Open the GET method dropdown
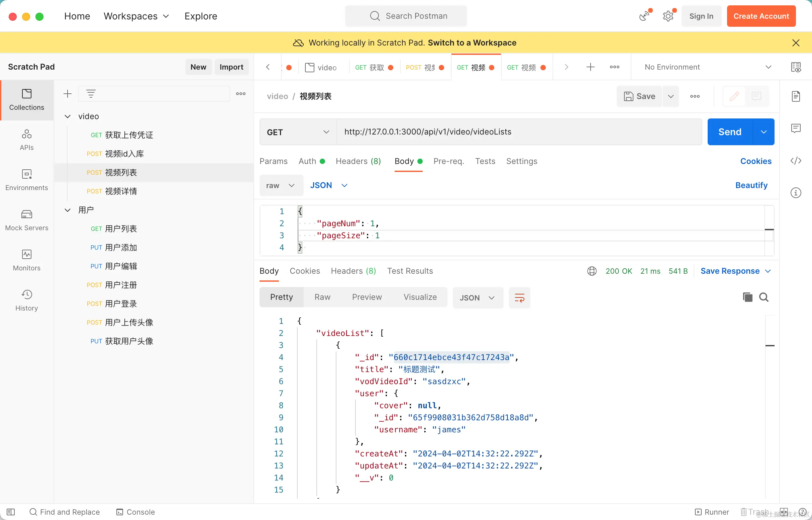This screenshot has height=520, width=812. click(x=298, y=132)
